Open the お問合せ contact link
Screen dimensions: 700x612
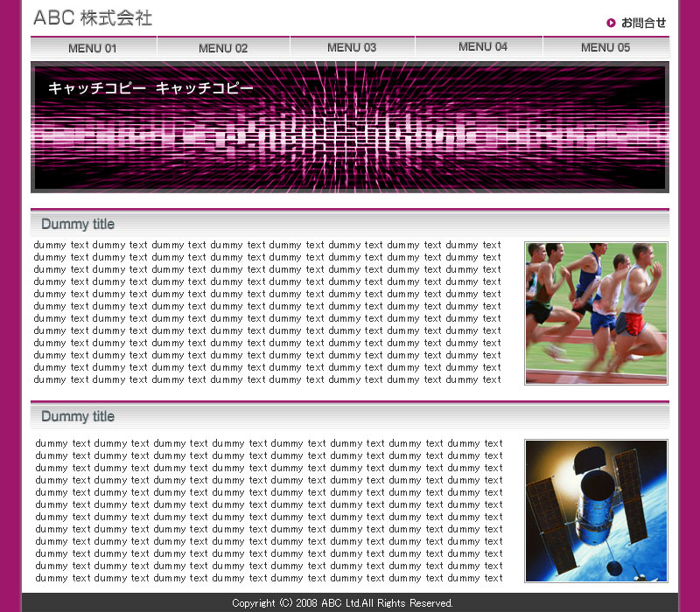click(x=643, y=23)
